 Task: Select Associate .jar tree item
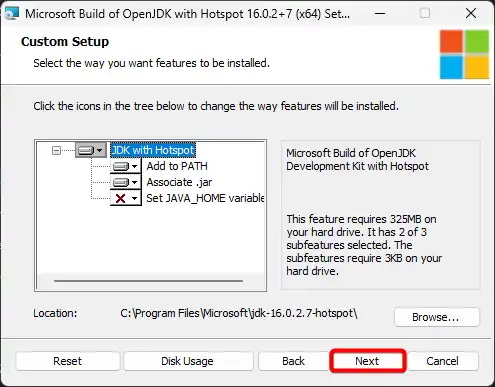pyautogui.click(x=179, y=182)
